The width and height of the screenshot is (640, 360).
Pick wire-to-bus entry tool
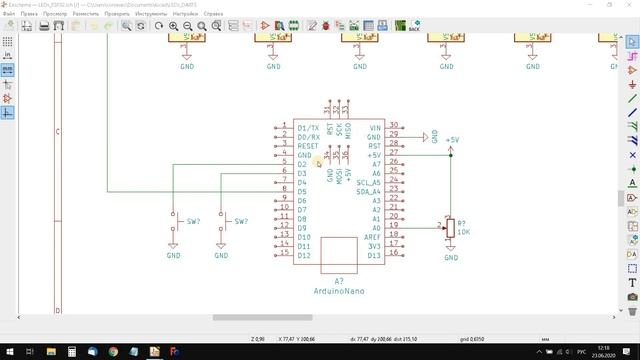pyautogui.click(x=632, y=127)
